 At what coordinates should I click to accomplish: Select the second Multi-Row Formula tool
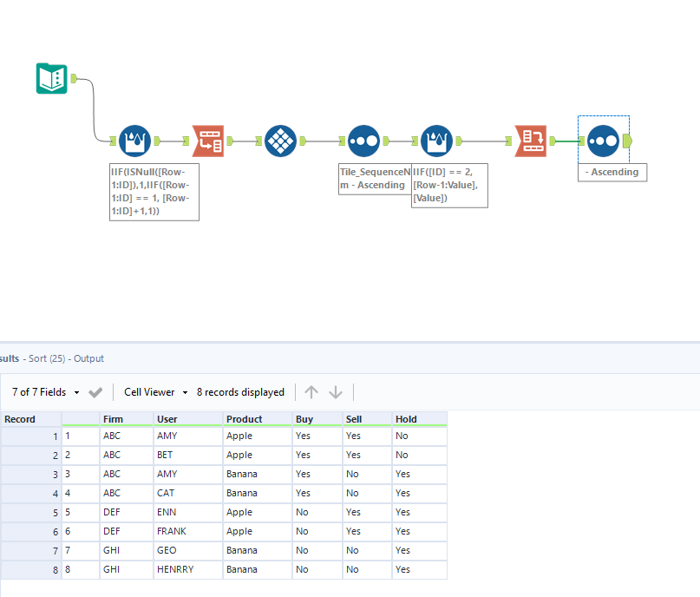tap(436, 141)
